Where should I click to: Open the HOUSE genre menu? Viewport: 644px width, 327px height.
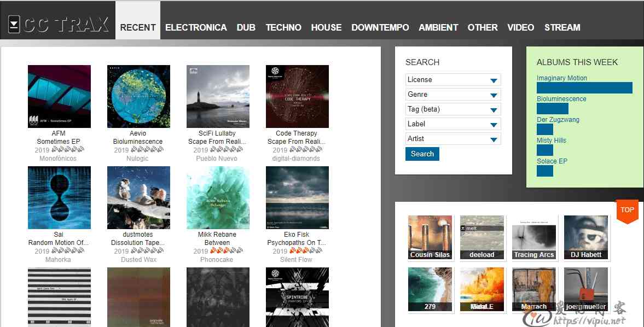point(326,27)
